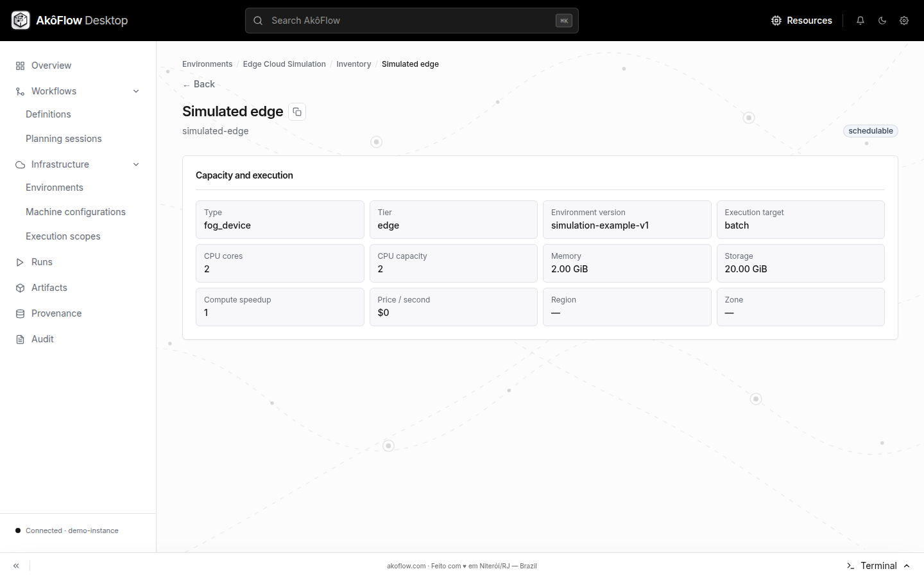
Task: Open workflow Definitions
Action: 48,114
